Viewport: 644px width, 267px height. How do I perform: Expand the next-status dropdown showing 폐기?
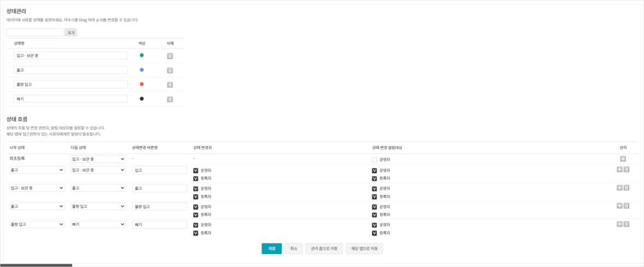[98, 225]
